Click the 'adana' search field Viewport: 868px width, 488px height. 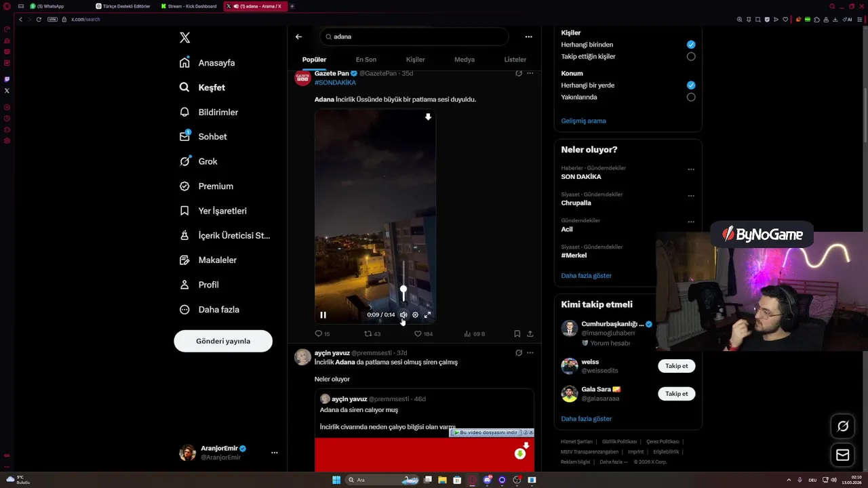tap(415, 37)
